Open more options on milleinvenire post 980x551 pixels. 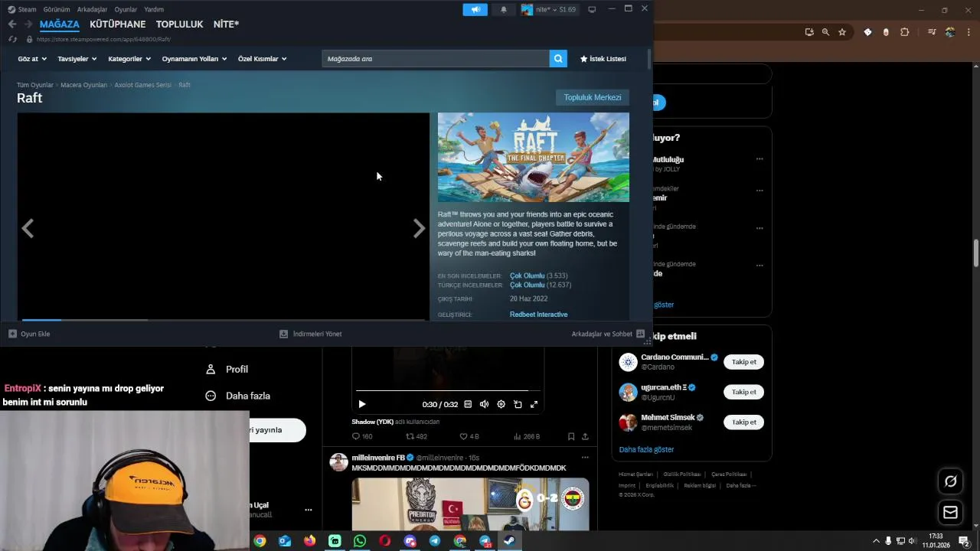coord(585,457)
